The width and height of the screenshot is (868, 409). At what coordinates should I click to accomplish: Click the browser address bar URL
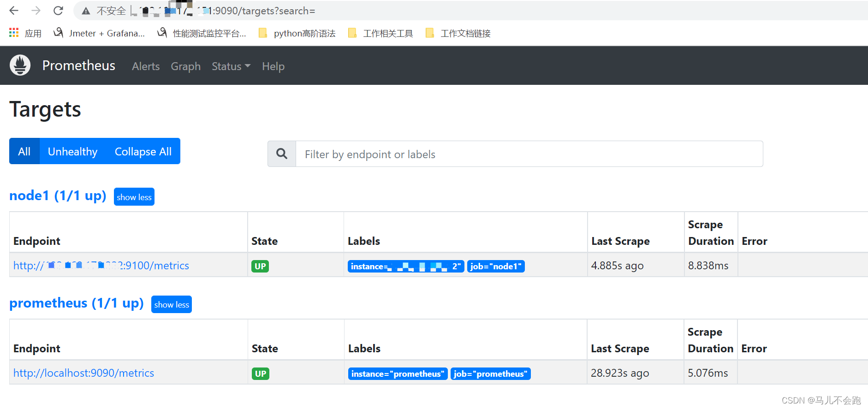(223, 11)
